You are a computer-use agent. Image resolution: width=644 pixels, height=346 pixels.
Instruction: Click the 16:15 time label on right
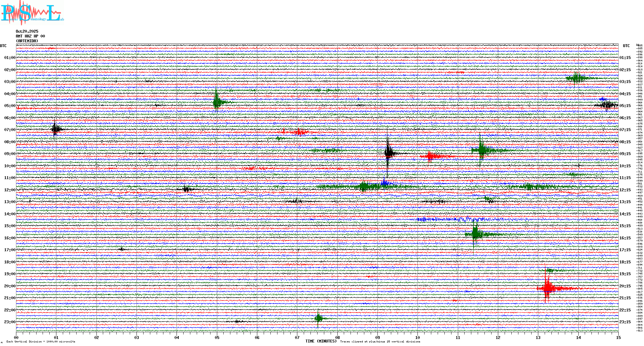[625, 238]
